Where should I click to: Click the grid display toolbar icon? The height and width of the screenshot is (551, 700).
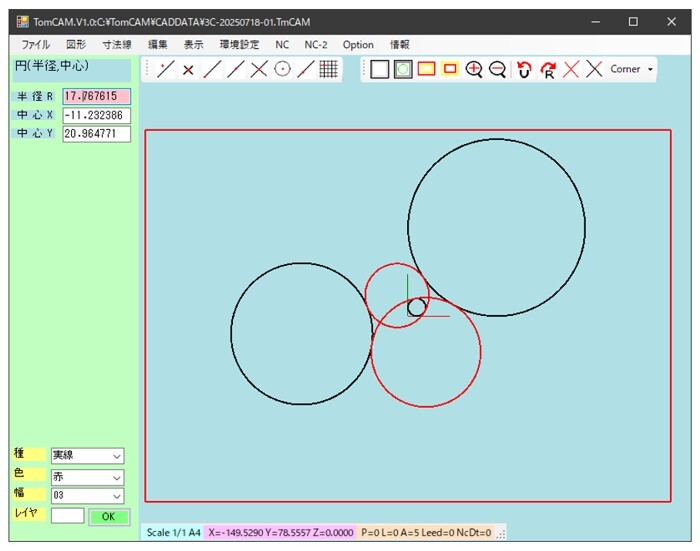[x=328, y=69]
